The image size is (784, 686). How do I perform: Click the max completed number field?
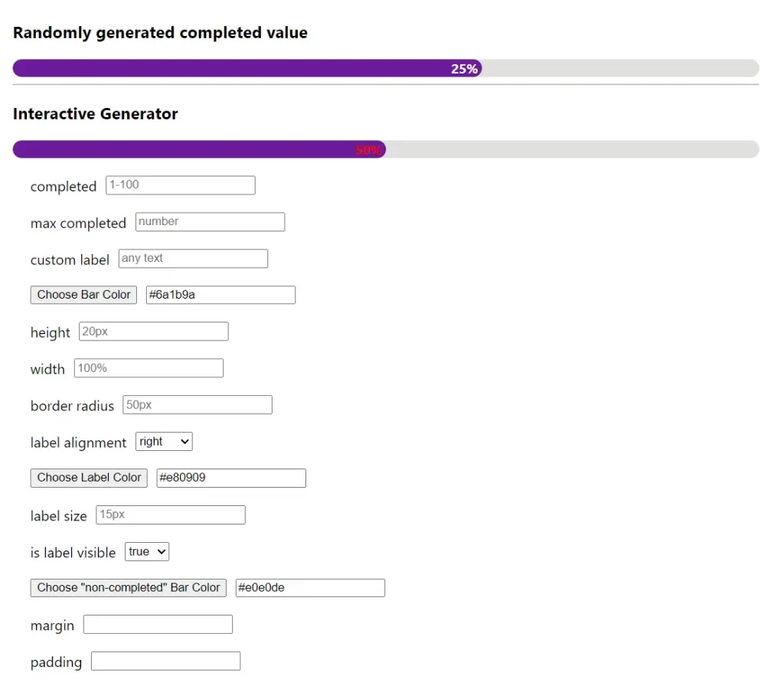pos(210,222)
